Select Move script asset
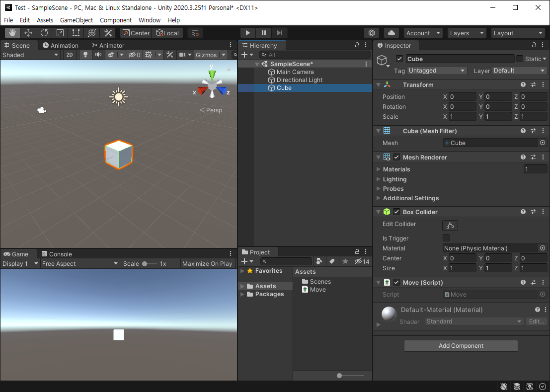Image resolution: width=550 pixels, height=392 pixels. (314, 290)
